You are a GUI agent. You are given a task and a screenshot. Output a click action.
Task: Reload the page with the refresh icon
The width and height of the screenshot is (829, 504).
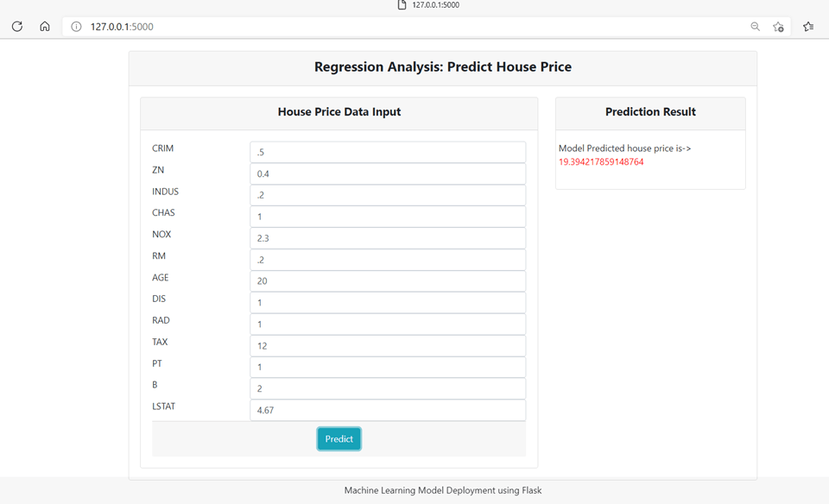17,27
